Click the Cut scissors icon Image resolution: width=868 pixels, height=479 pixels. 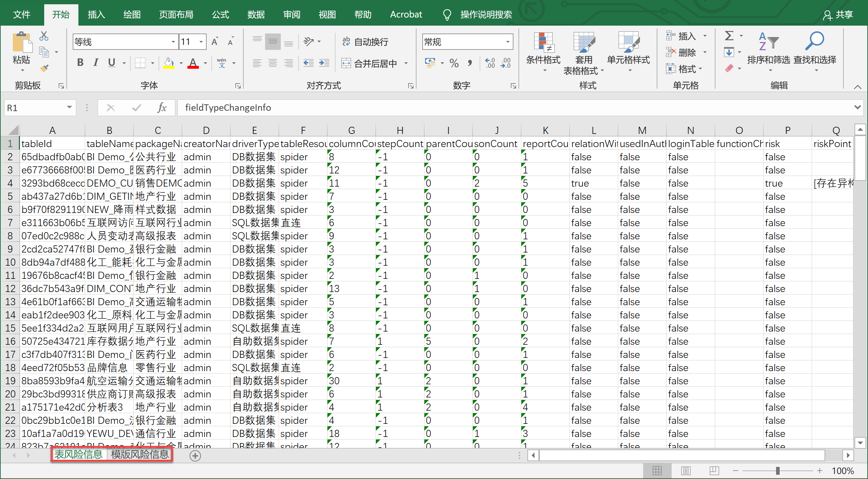coord(44,36)
